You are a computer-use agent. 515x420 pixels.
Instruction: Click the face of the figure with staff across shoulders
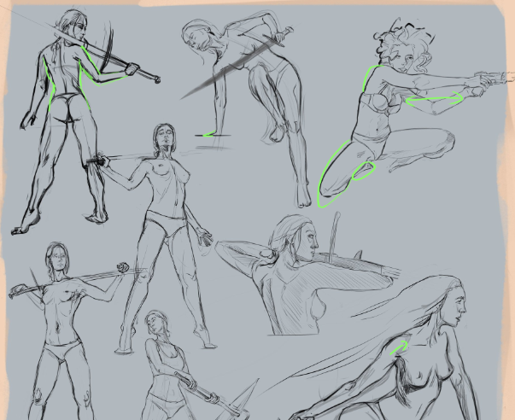tap(57, 256)
